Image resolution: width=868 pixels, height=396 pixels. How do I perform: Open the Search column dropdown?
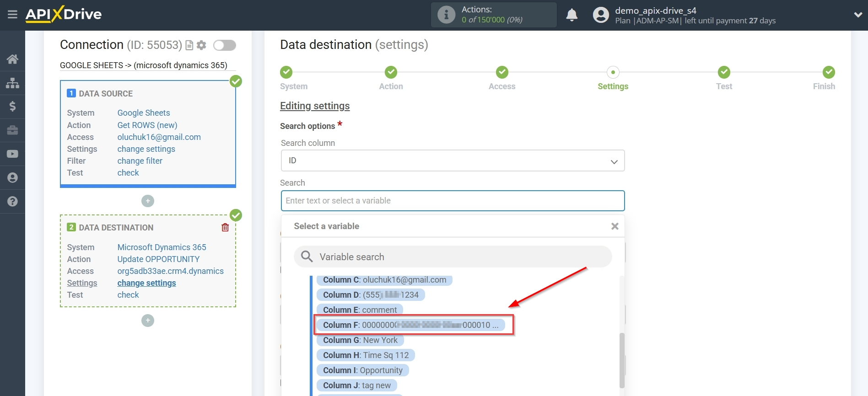coord(453,161)
